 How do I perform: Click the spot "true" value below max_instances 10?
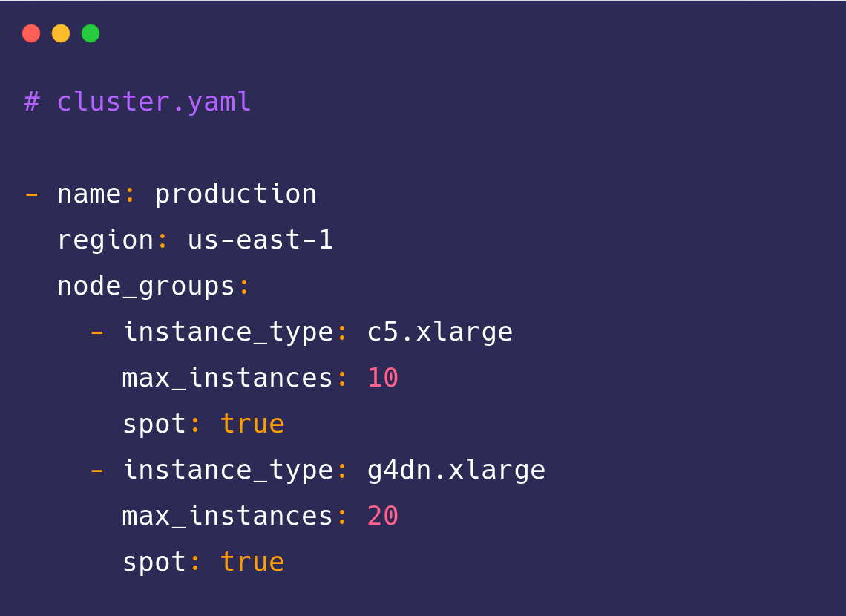(x=252, y=424)
